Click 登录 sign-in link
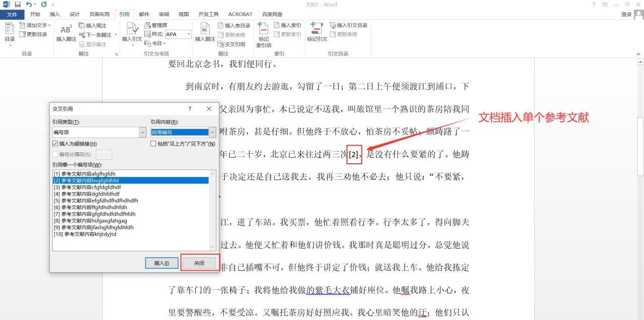The height and width of the screenshot is (320, 644). (x=626, y=15)
